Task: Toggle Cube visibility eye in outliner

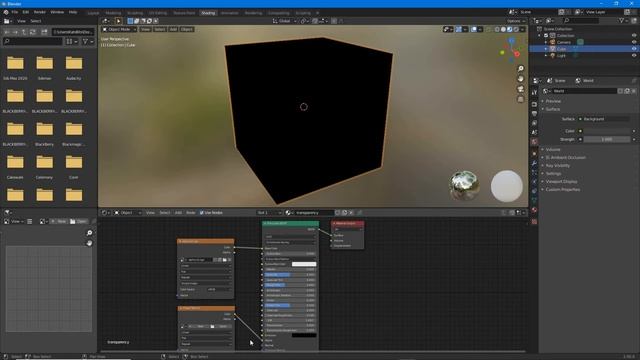Action: [x=634, y=49]
